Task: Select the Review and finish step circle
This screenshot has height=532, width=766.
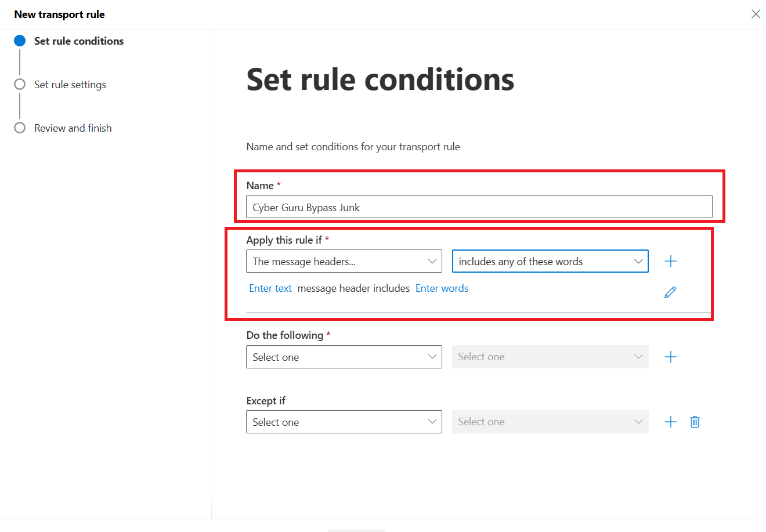Action: [20, 128]
